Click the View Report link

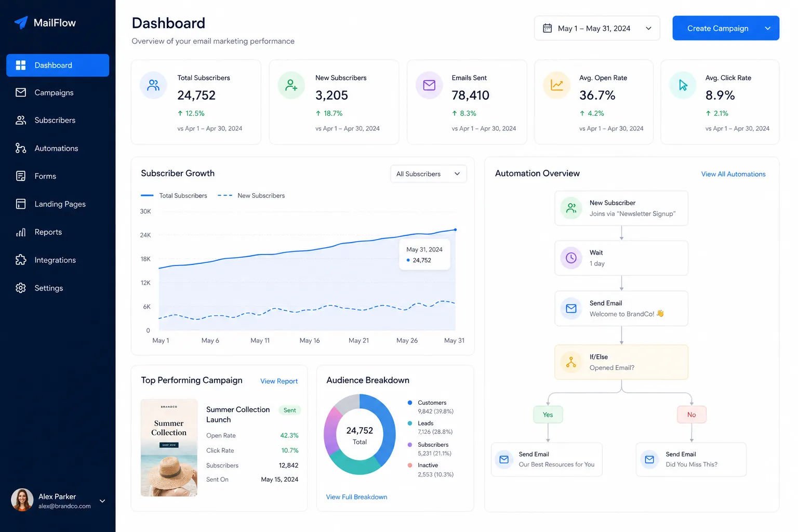tap(279, 381)
